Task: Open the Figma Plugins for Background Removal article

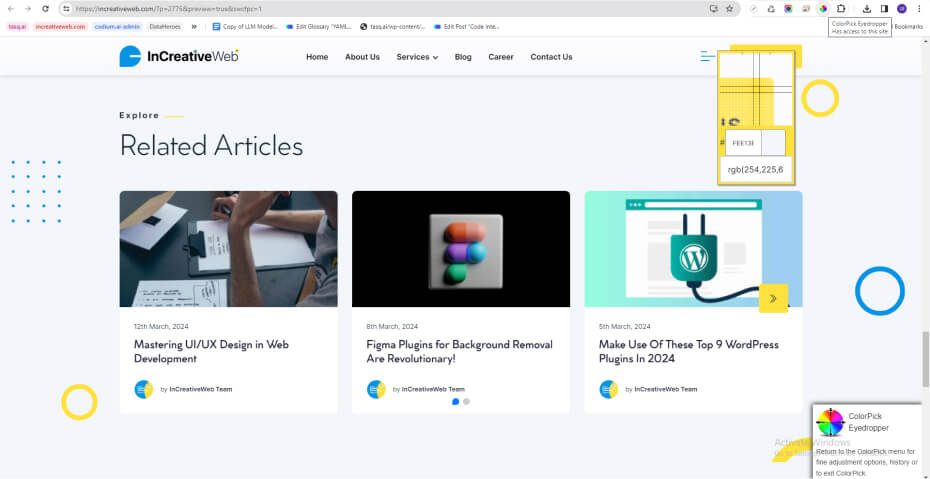Action: [459, 351]
